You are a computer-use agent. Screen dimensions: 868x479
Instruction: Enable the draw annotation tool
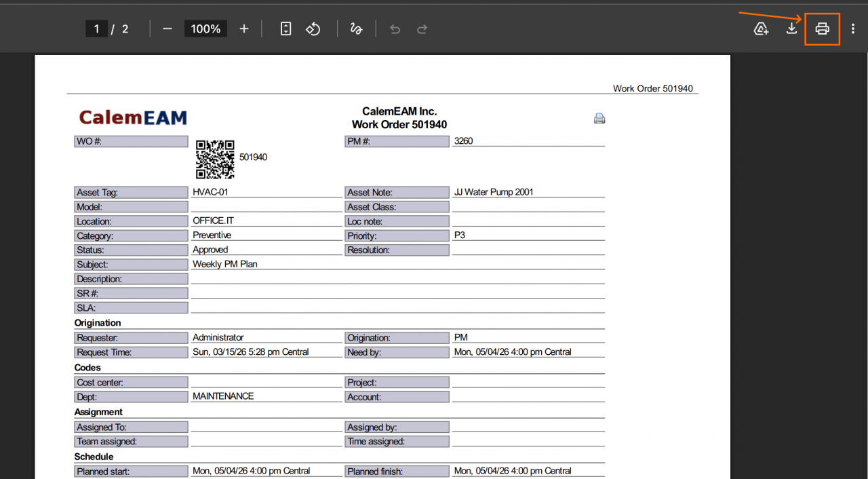point(356,28)
